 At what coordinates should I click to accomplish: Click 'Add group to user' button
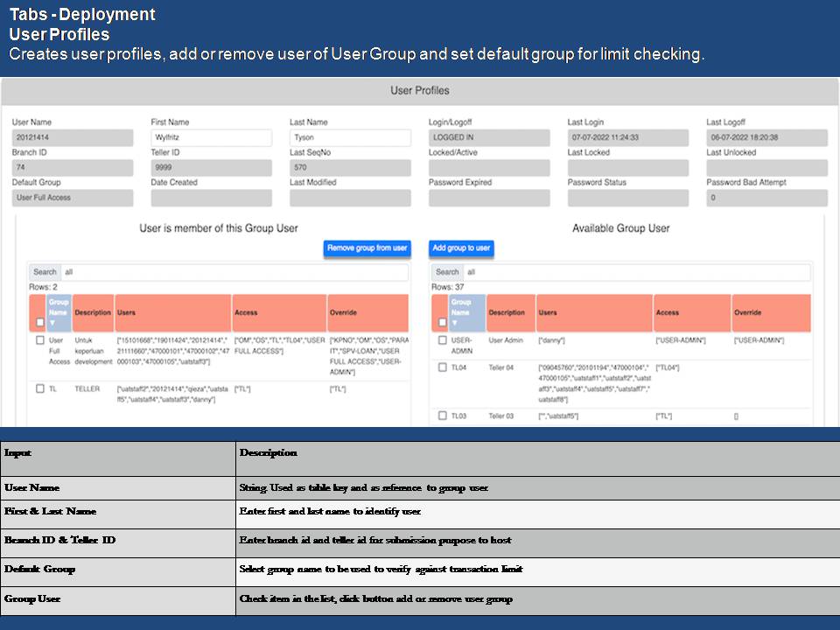[x=461, y=248]
